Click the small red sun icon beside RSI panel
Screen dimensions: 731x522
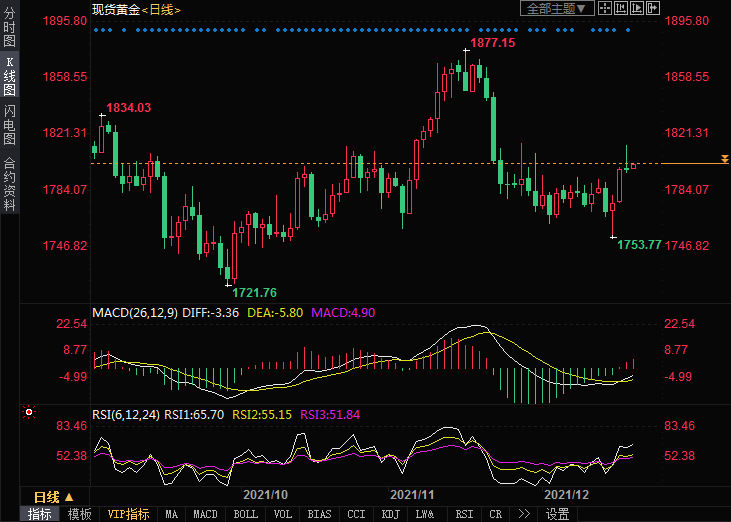[x=29, y=412]
